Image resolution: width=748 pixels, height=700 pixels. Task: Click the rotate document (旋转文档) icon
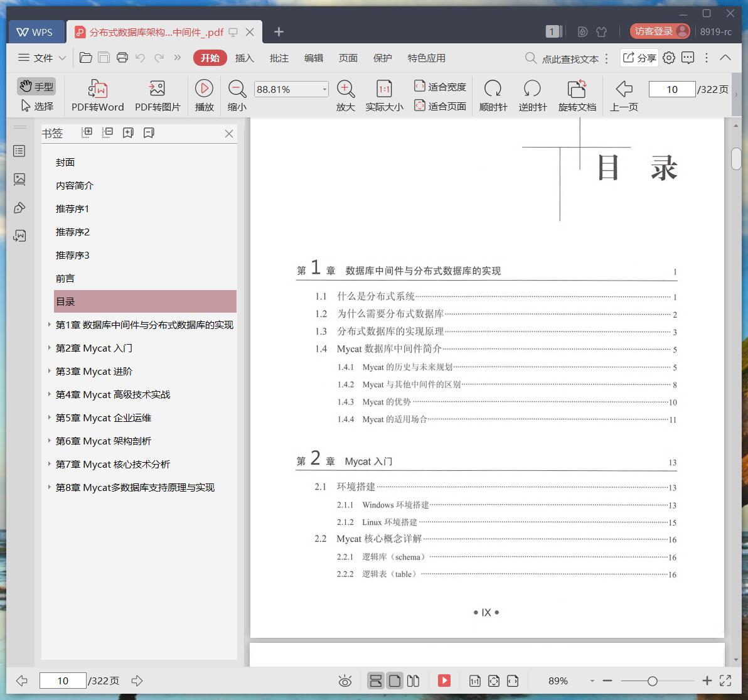tap(577, 89)
